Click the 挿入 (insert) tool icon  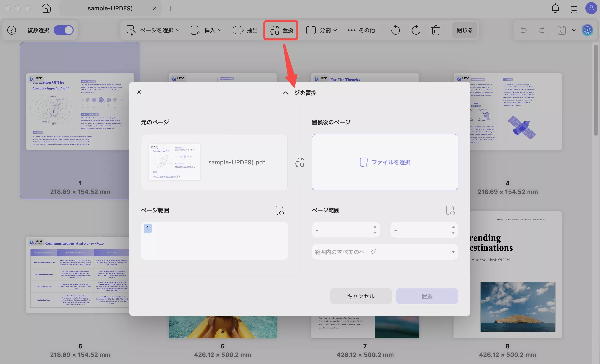(195, 30)
